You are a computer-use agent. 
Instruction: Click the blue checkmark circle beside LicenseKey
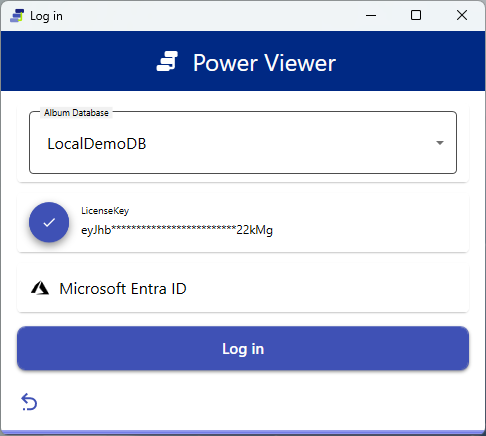tap(49, 222)
